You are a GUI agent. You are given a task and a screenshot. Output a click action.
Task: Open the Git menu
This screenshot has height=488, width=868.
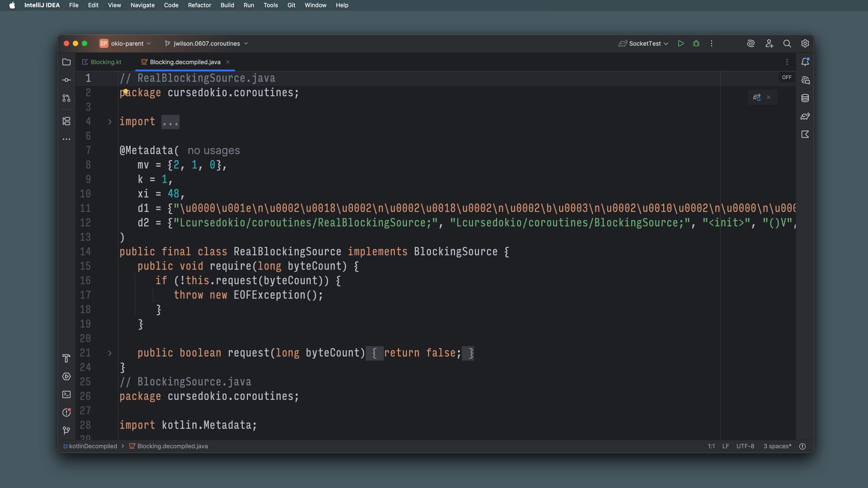[291, 5]
